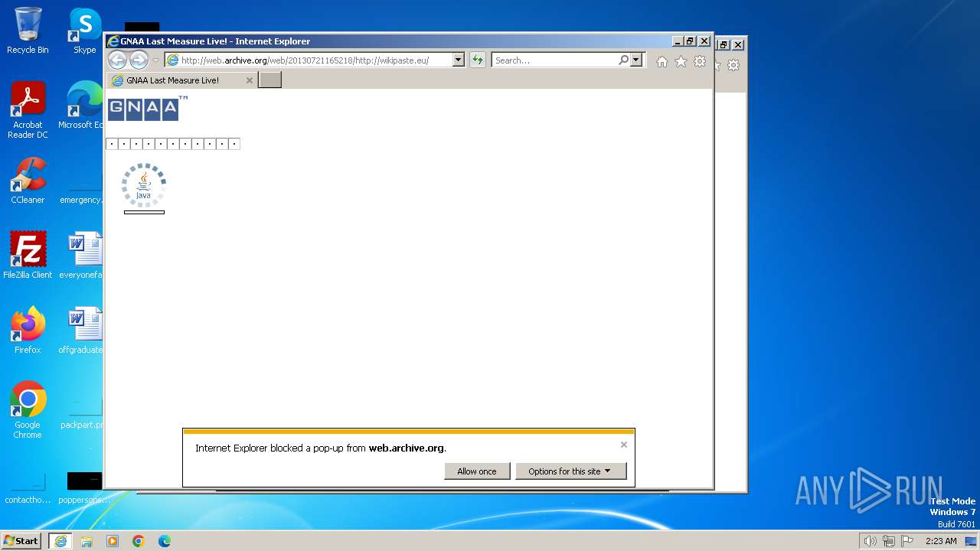Launch Acrobat Reader DC from desktop
The width and height of the screenshot is (980, 551).
(28, 110)
